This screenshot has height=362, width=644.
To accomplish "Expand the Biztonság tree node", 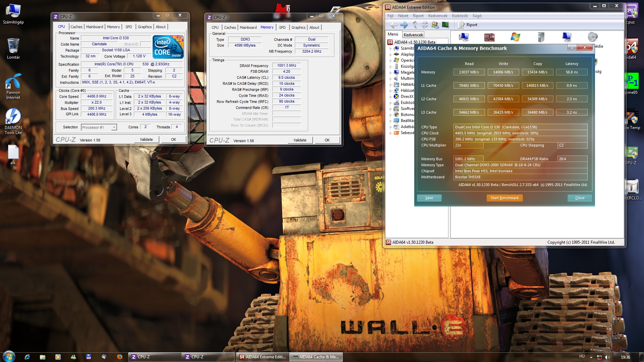I will pyautogui.click(x=390, y=115).
